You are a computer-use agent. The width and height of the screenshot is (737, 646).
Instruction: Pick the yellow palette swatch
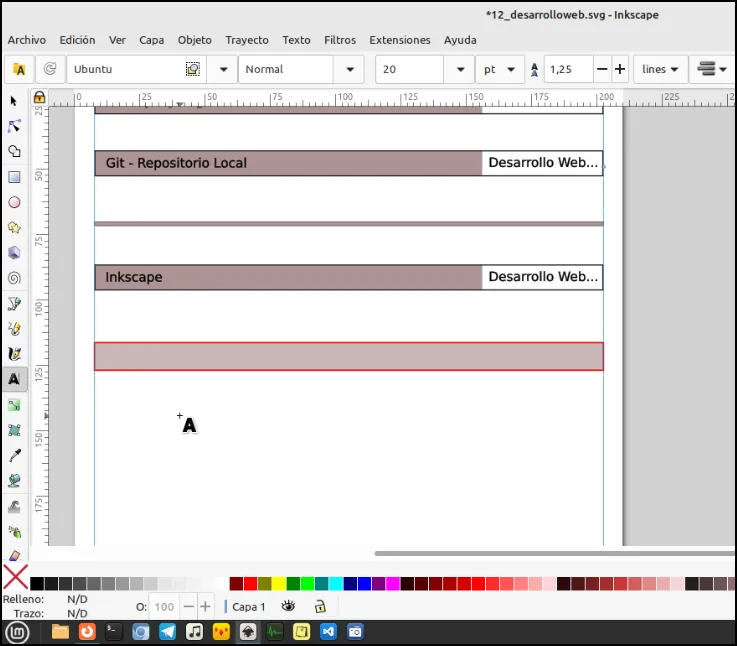pos(279,583)
